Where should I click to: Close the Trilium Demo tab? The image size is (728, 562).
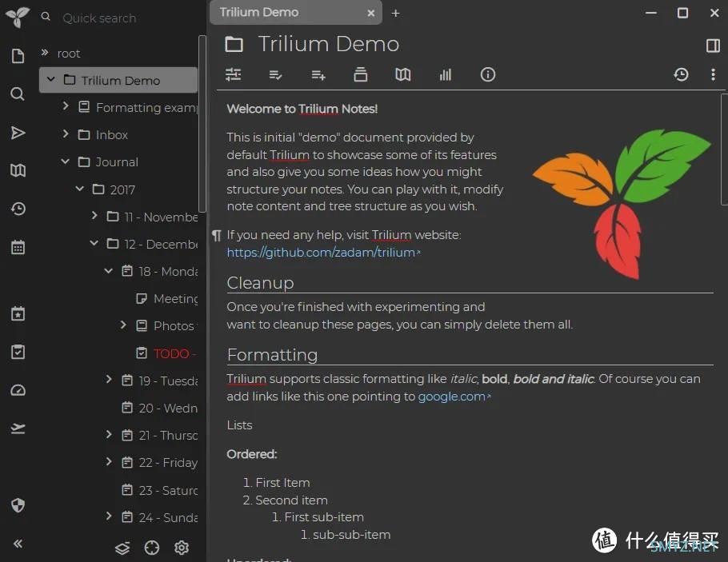(371, 13)
